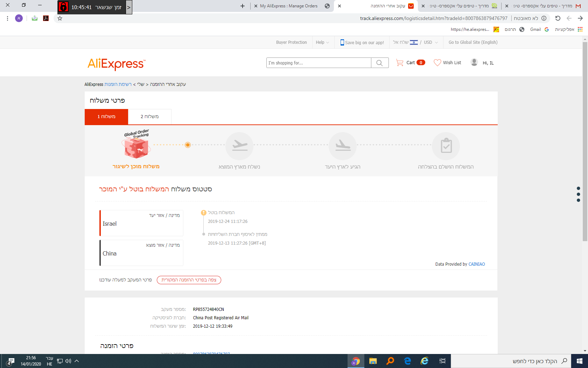
Task: Launch Internet Explorer from taskbar
Action: [x=425, y=361]
